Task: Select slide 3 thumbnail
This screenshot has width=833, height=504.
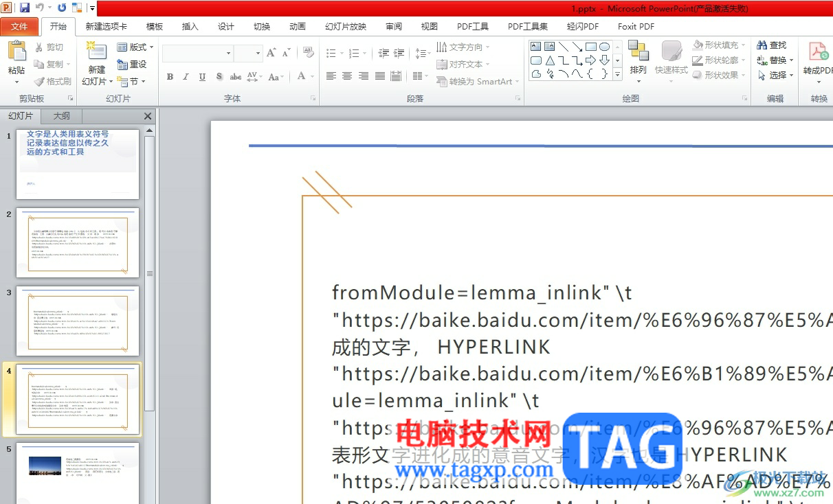Action: (78, 321)
